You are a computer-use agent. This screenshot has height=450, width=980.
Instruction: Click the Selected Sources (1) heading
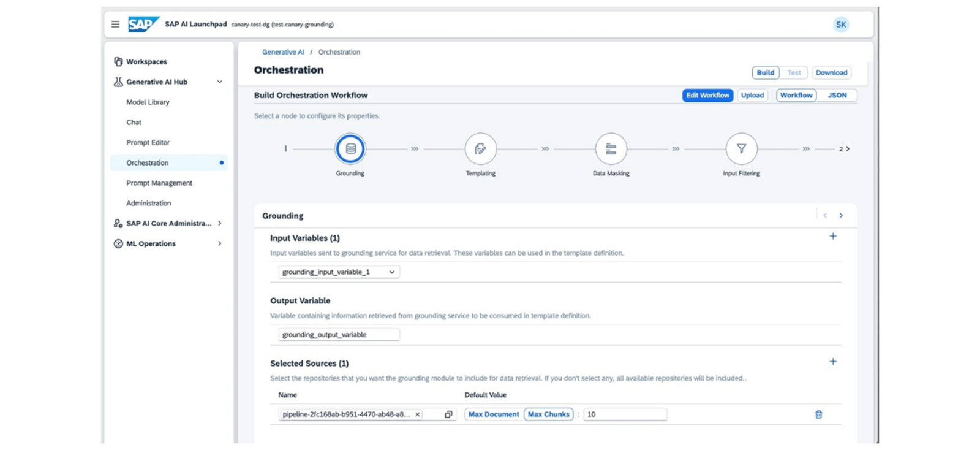tap(309, 364)
